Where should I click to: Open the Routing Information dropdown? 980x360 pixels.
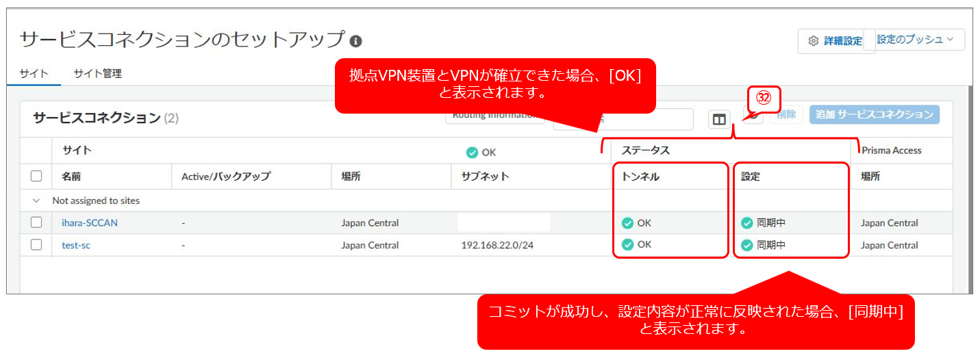coord(494,116)
